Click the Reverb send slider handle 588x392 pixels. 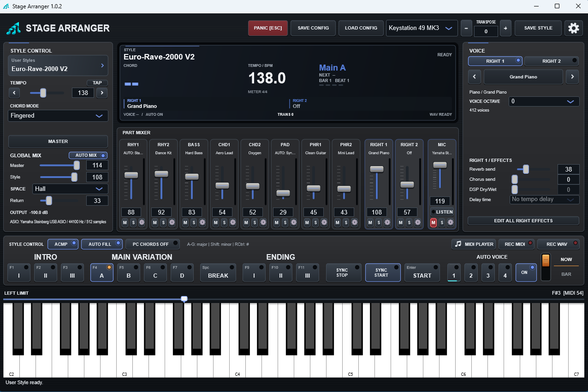pyautogui.click(x=525, y=169)
